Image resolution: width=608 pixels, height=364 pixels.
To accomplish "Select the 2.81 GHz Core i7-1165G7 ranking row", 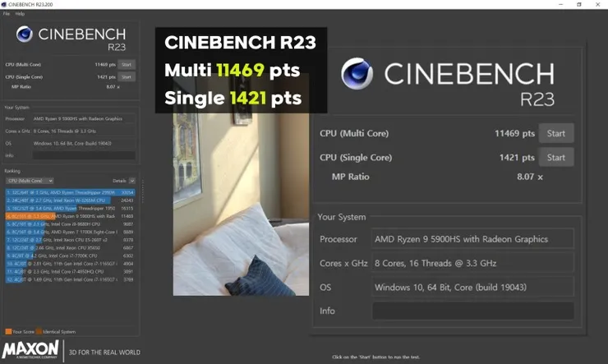I will click(70, 264).
